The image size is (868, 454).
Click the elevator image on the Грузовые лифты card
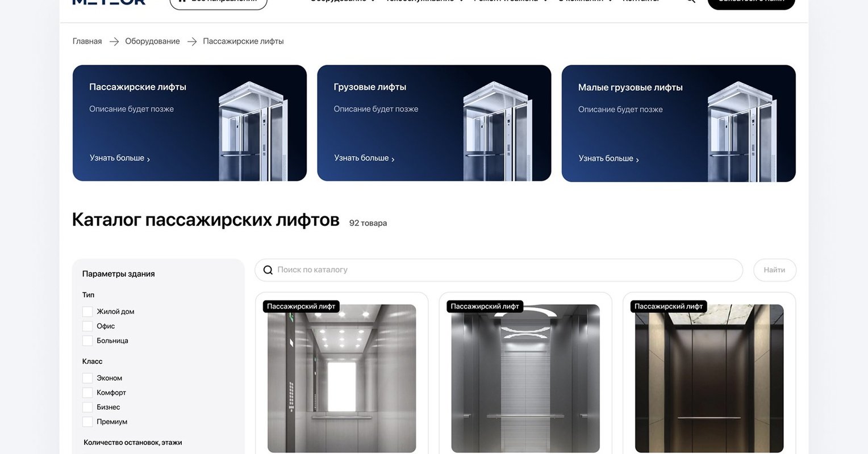(498, 131)
